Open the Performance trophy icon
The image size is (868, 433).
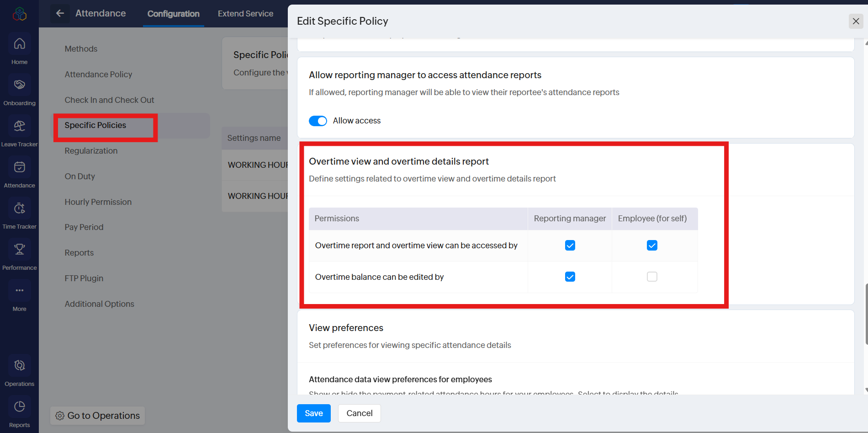pos(19,250)
